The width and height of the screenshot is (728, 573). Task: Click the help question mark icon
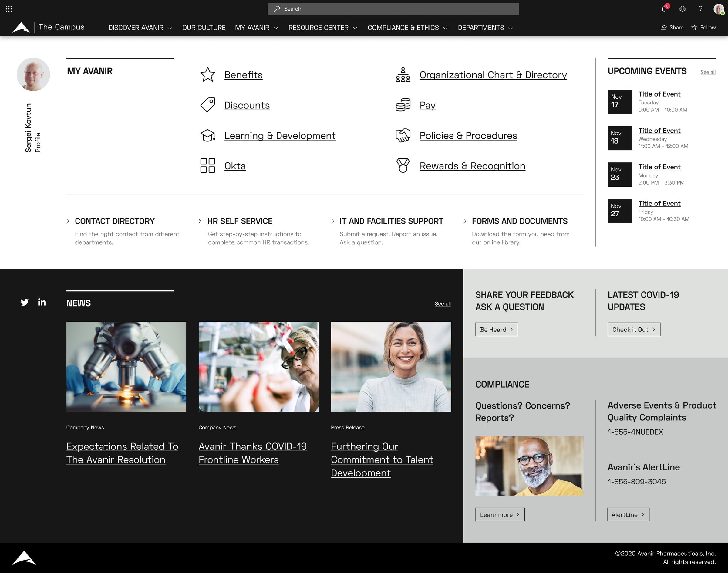click(700, 9)
